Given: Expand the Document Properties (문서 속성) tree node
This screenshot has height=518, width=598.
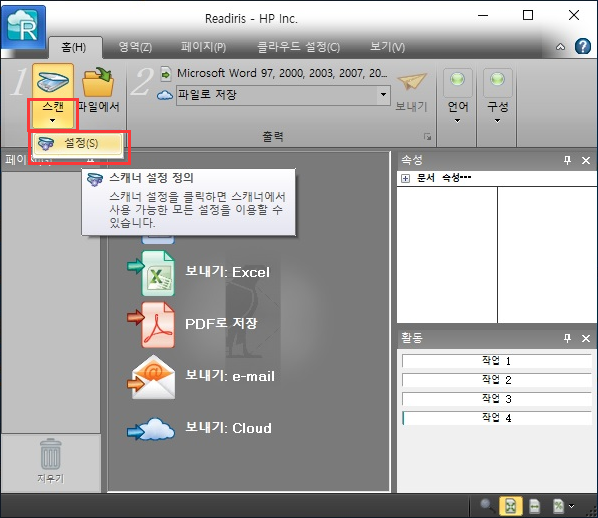Looking at the screenshot, I should [x=406, y=179].
